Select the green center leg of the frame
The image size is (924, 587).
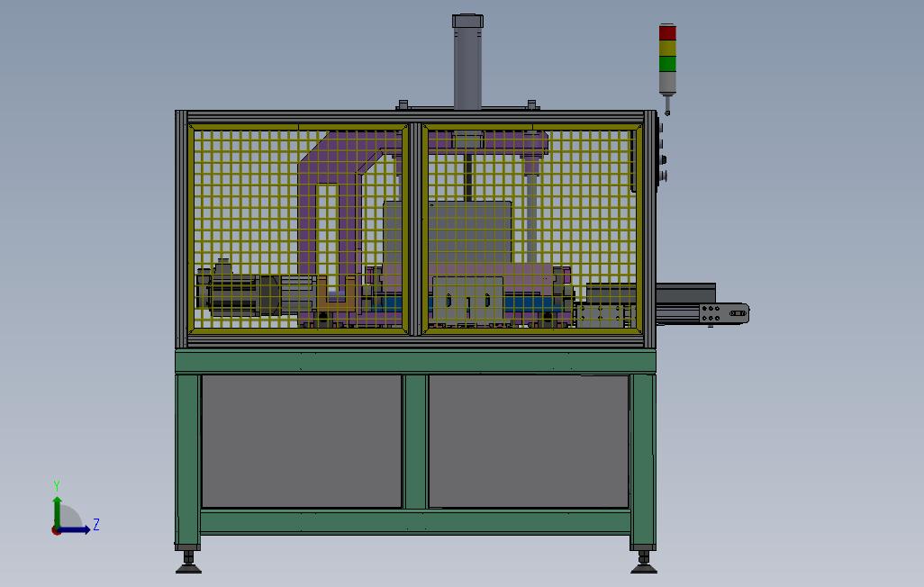[x=415, y=441]
